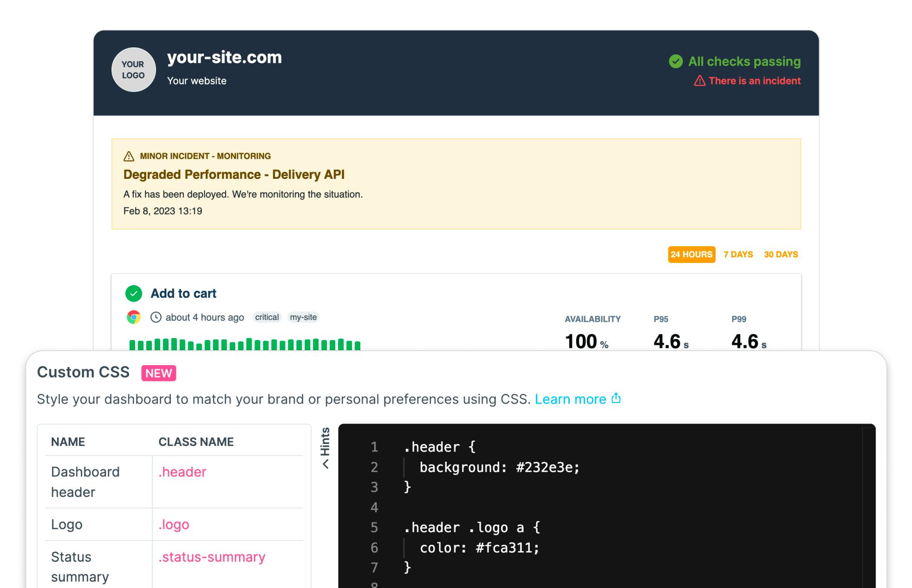912x588 pixels.
Task: Open the your-site.com title link
Action: [x=224, y=57]
